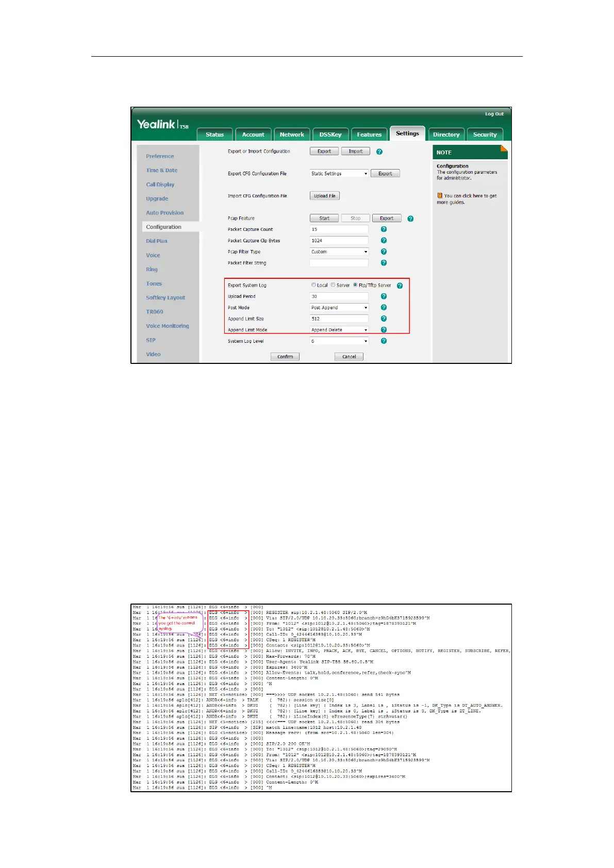Click in Packet Capture Count field
Viewport: 614px width, 868px height.
[x=339, y=229]
